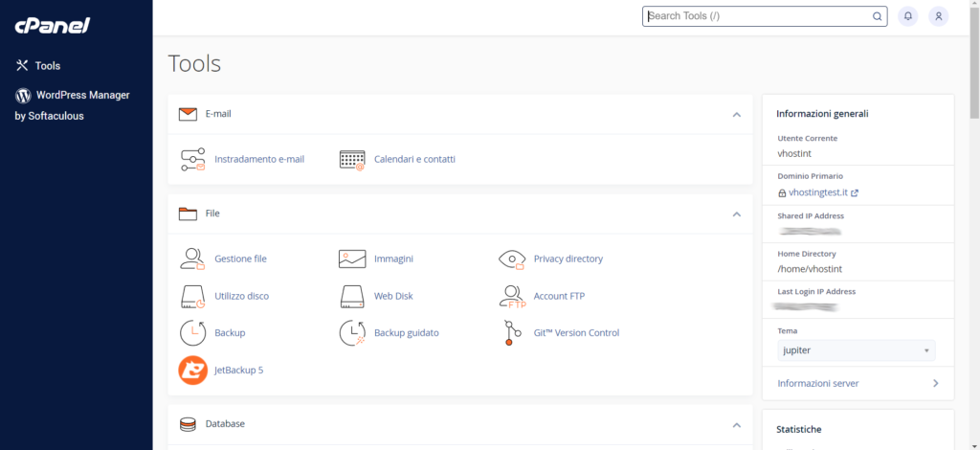Open Instradamento e-mail link
980x450 pixels.
(x=259, y=159)
